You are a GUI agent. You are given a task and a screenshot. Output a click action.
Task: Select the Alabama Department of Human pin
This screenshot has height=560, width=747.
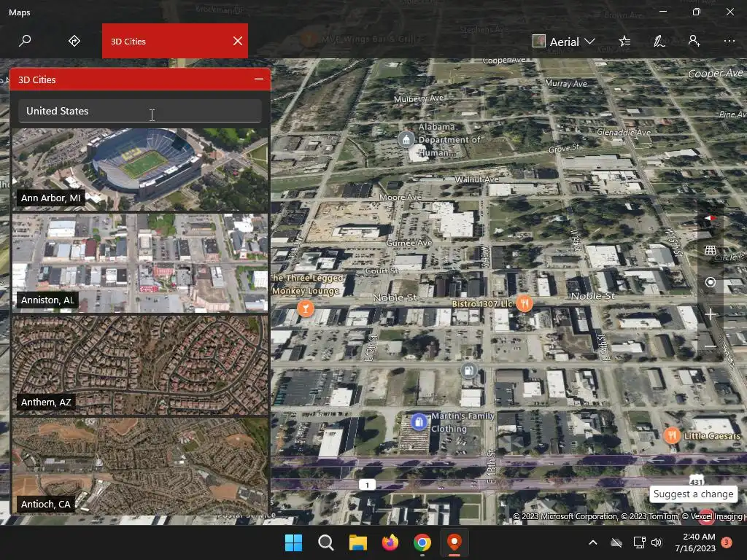[x=406, y=139]
